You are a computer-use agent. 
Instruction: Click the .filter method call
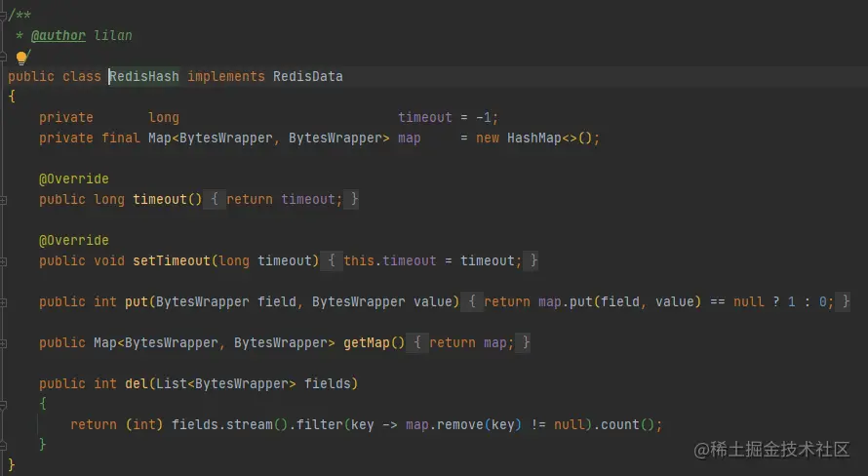pyautogui.click(x=320, y=424)
